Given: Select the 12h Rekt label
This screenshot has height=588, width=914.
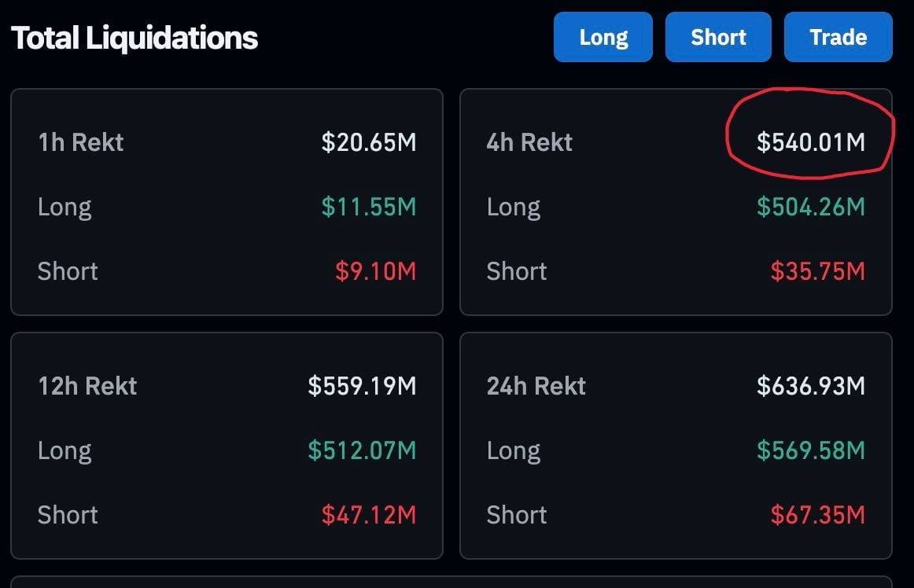Looking at the screenshot, I should [87, 386].
